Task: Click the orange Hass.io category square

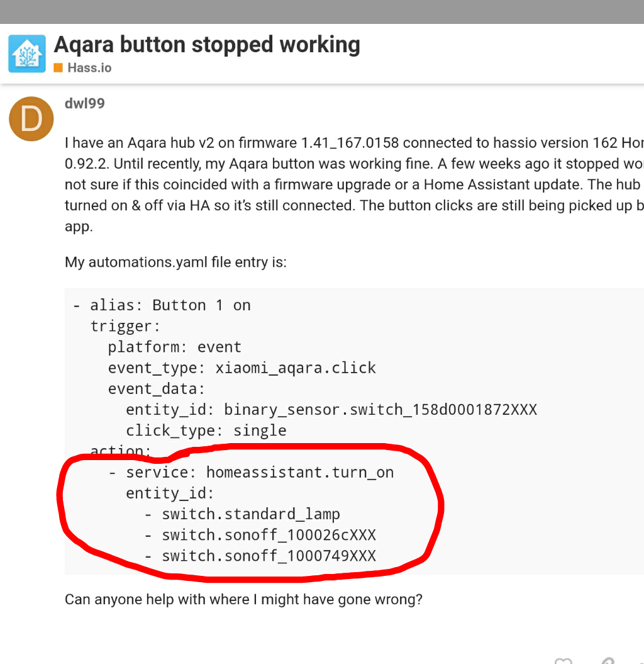Action: pos(58,67)
